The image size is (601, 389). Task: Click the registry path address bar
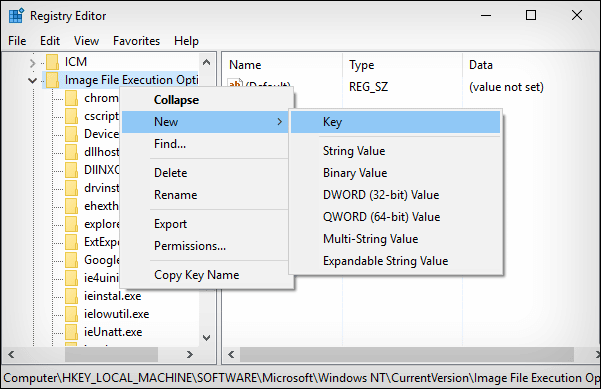tap(300, 378)
